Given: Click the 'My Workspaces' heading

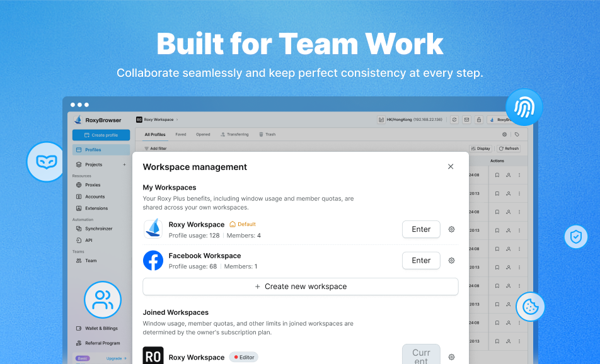Looking at the screenshot, I should point(170,188).
